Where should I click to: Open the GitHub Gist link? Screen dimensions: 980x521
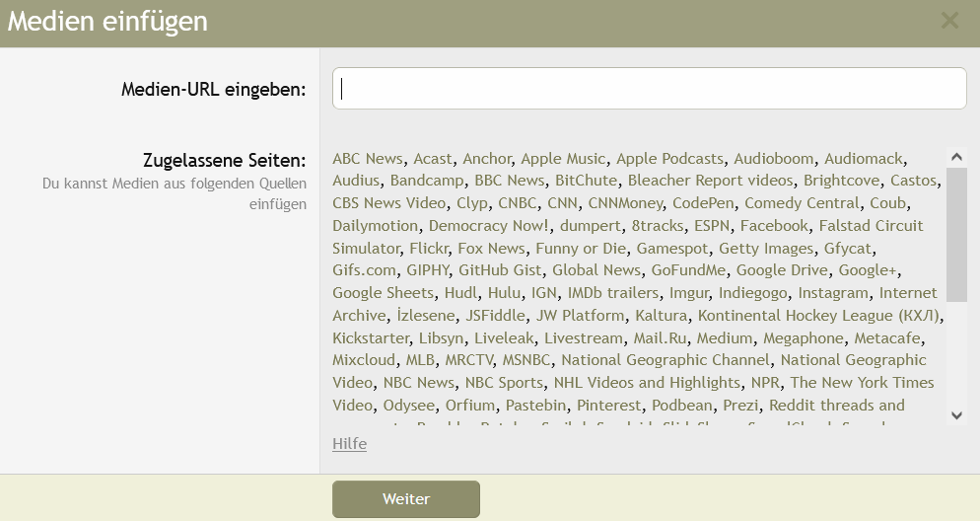(501, 270)
